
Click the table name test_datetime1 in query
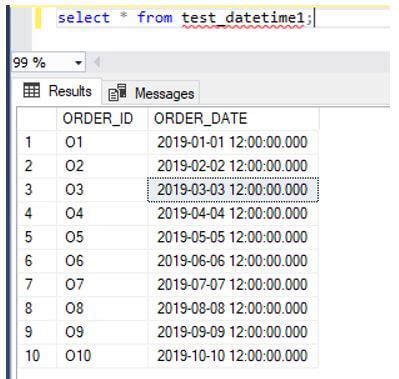(243, 18)
